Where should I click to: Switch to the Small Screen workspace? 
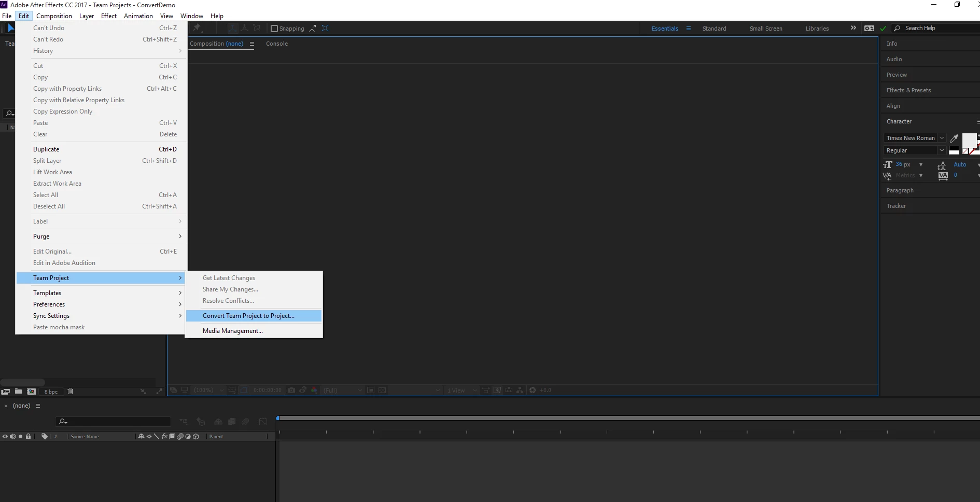point(766,29)
